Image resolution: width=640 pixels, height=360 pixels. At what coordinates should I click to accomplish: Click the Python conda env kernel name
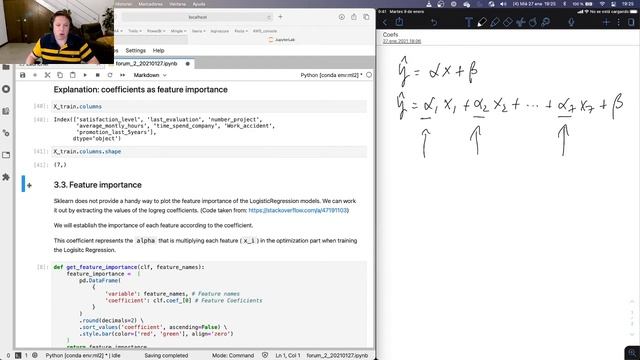pyautogui.click(x=331, y=75)
